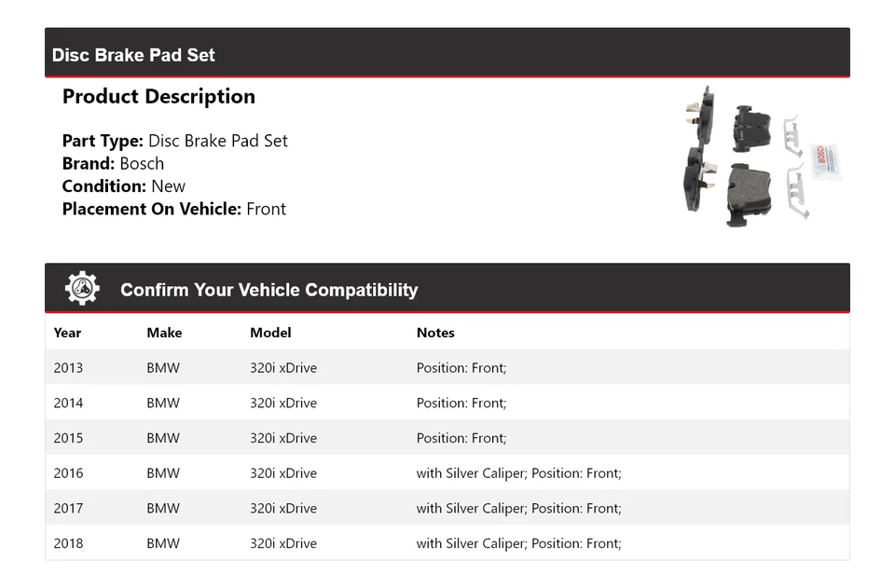Image resolution: width=895 pixels, height=588 pixels.
Task: Click the Brand: Bosch text
Action: [x=113, y=164]
